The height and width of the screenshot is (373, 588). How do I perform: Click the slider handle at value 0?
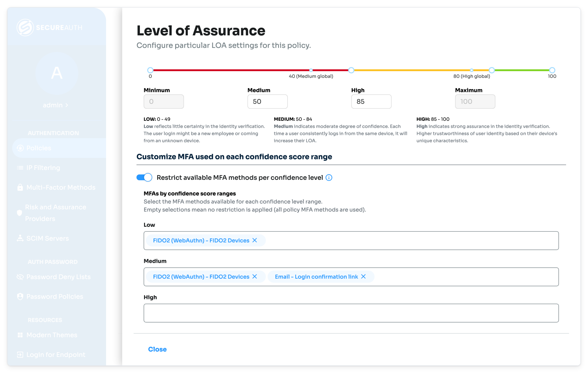[150, 70]
